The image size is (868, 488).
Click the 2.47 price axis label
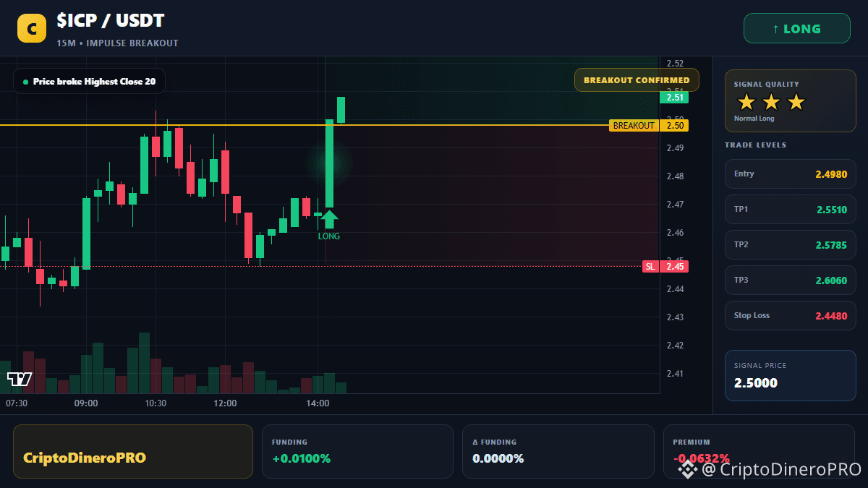pyautogui.click(x=676, y=205)
